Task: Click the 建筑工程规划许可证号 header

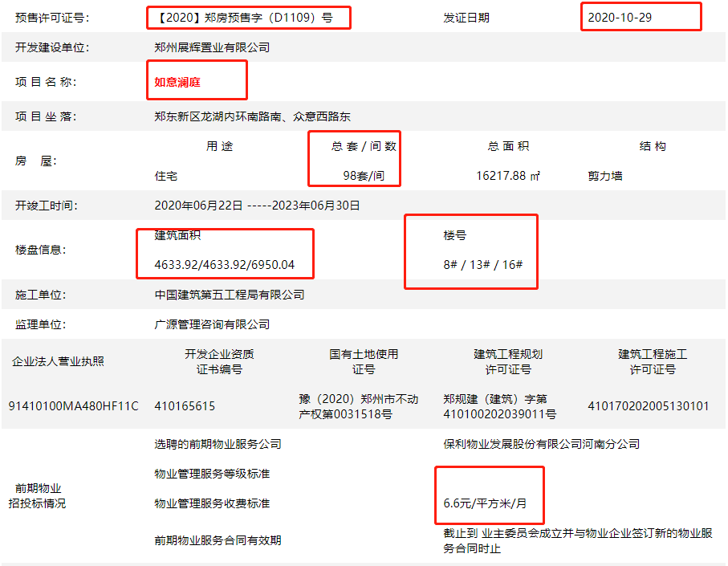Action: coord(508,362)
